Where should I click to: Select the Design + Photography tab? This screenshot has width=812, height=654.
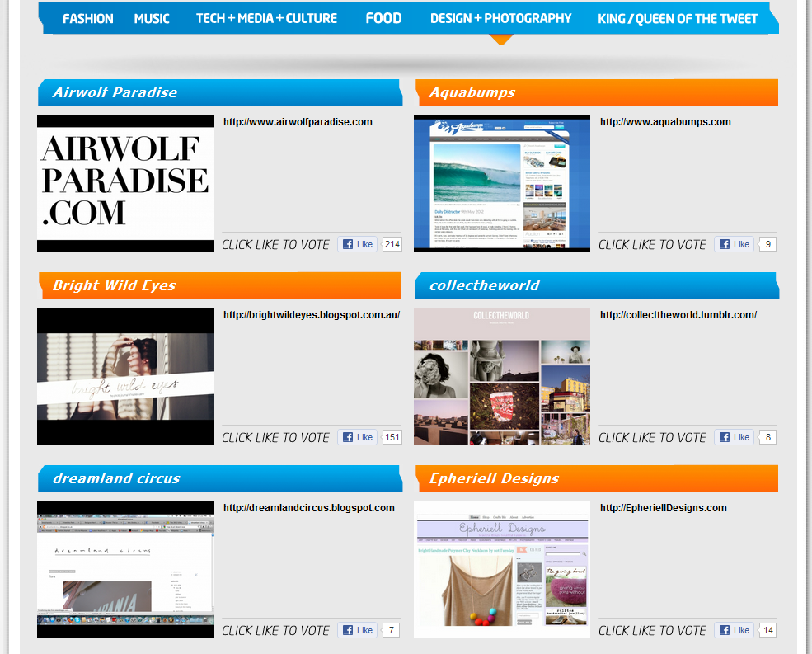[x=500, y=19]
